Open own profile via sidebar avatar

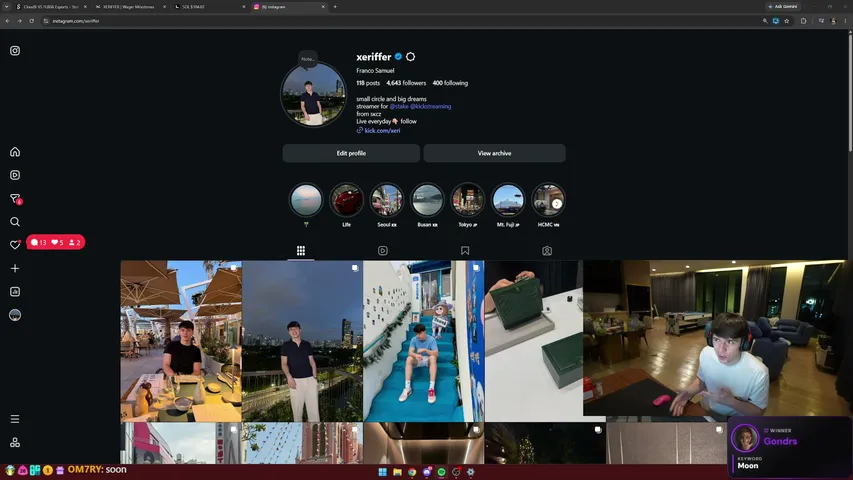click(x=15, y=315)
